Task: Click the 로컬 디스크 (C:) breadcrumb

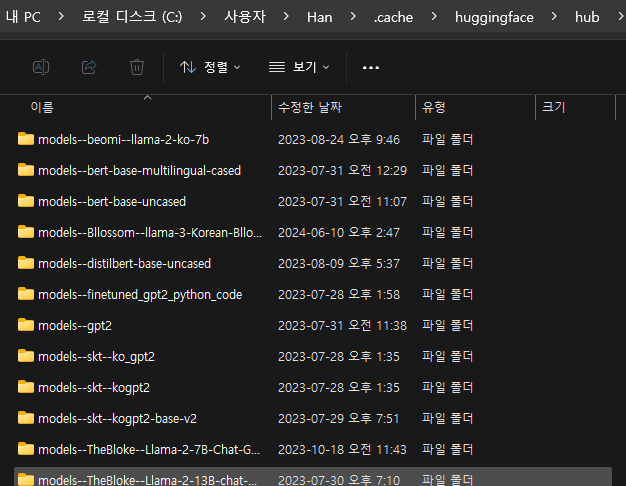Action: pos(132,17)
